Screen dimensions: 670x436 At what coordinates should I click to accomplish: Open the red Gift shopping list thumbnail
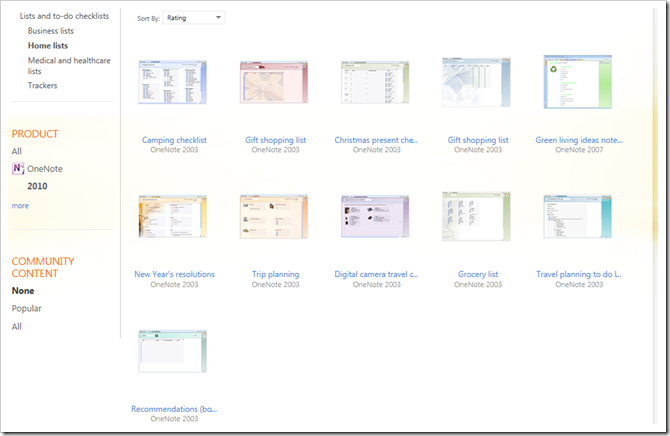(274, 82)
